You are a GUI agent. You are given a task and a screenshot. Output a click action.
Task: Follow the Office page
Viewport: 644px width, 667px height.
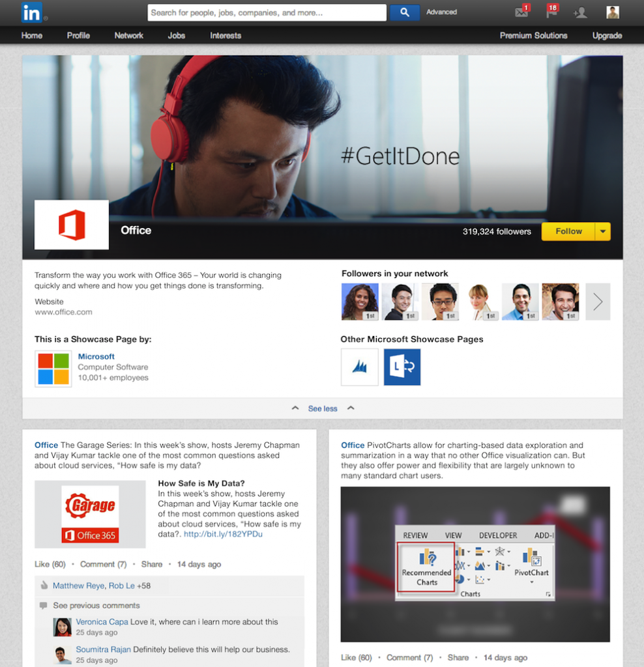click(568, 231)
